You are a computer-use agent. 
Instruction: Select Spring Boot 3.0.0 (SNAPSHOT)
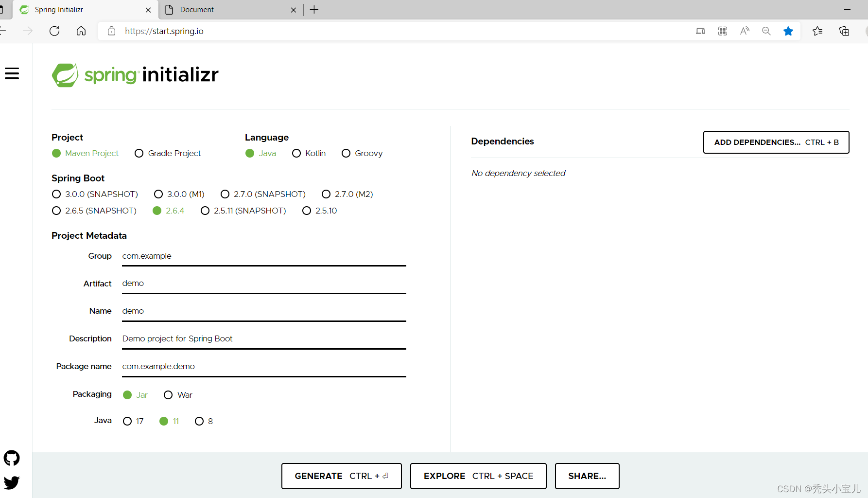pos(95,194)
